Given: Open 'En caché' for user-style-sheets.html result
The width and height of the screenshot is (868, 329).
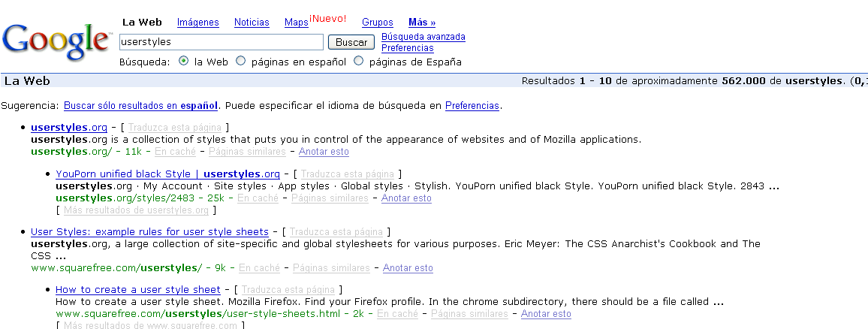Looking at the screenshot, I should click(397, 313).
